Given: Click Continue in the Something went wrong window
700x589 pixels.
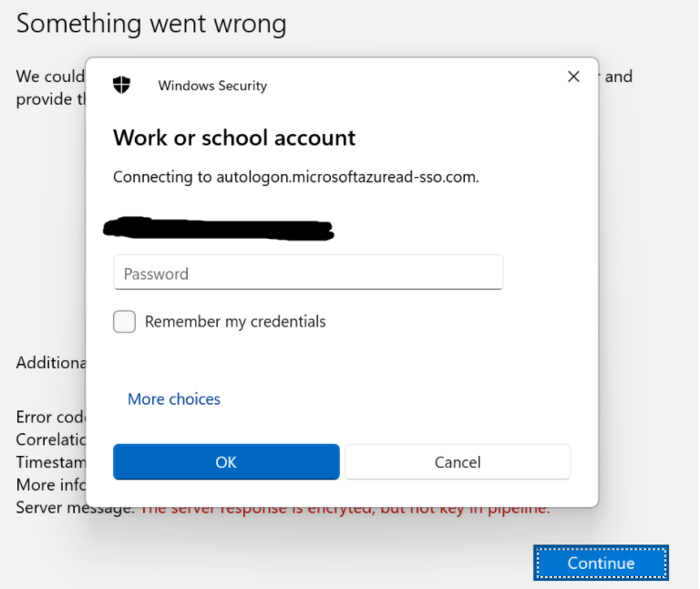Looking at the screenshot, I should 601,563.
